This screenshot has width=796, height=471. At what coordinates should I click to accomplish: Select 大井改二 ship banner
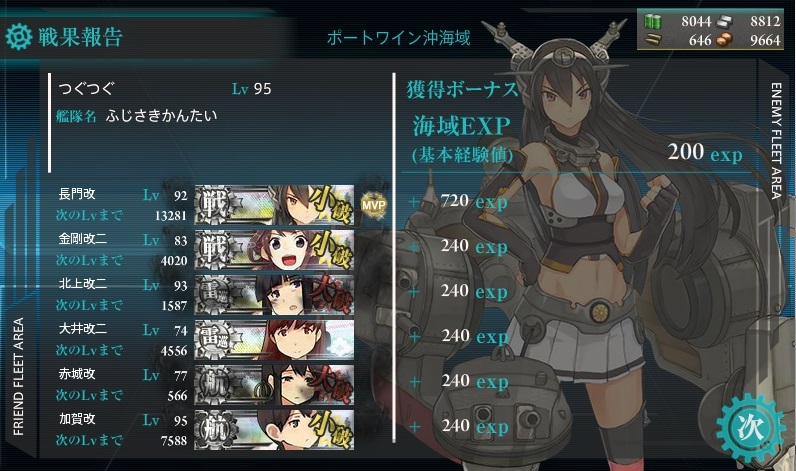pos(274,340)
